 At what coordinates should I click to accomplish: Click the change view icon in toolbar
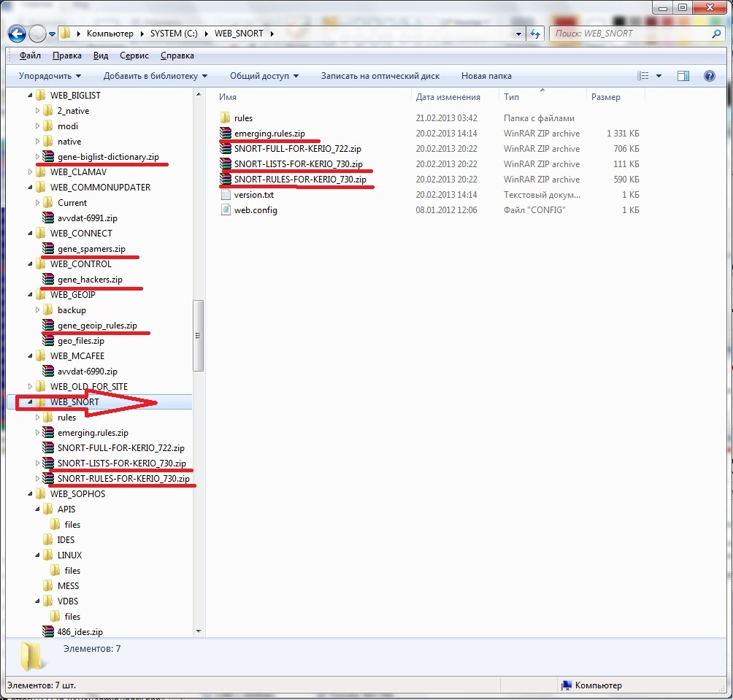(643, 76)
